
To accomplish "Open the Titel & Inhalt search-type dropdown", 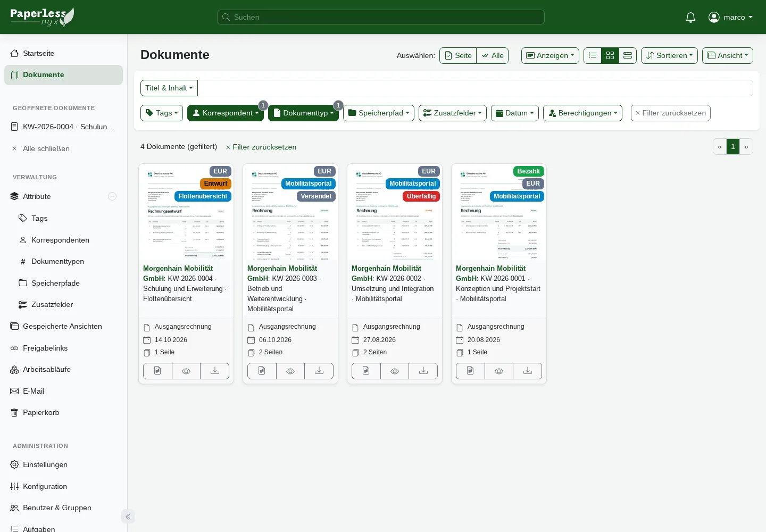I will (x=169, y=88).
